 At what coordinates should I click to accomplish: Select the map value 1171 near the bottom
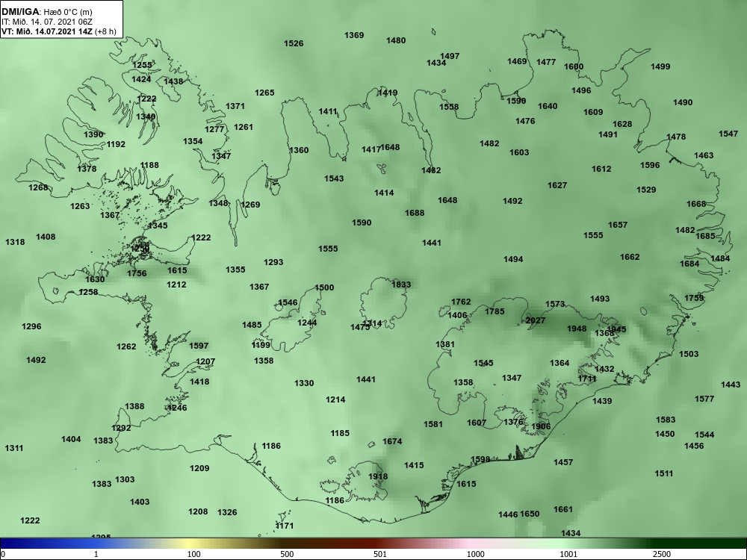(x=285, y=526)
